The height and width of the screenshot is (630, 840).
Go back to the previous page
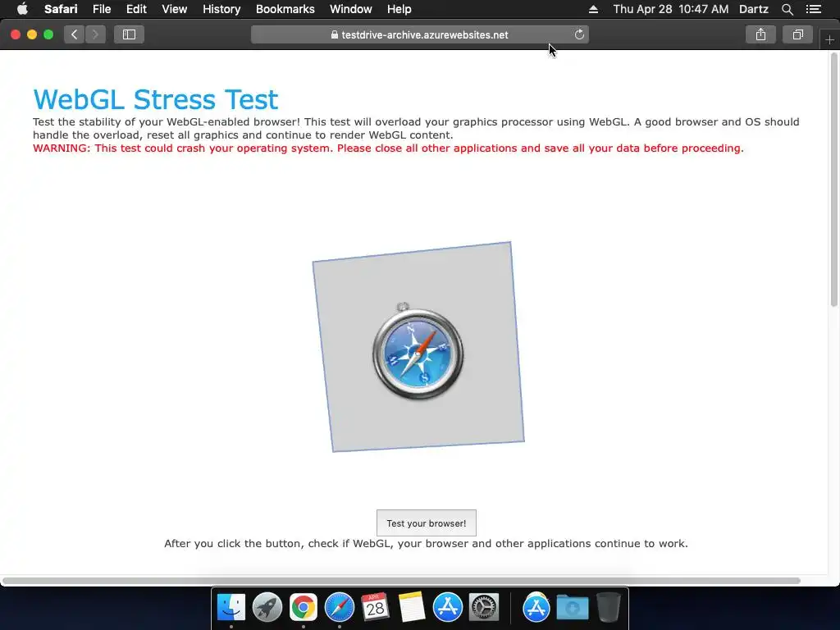(x=75, y=34)
